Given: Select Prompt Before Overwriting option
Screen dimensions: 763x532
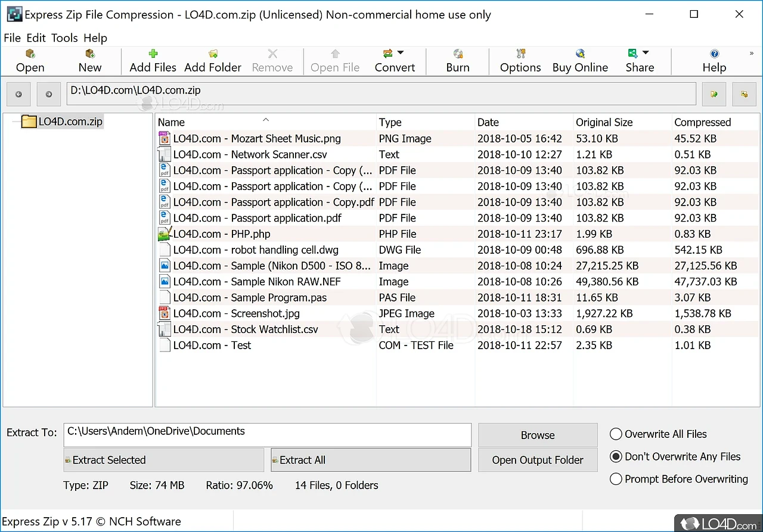Looking at the screenshot, I should point(616,479).
